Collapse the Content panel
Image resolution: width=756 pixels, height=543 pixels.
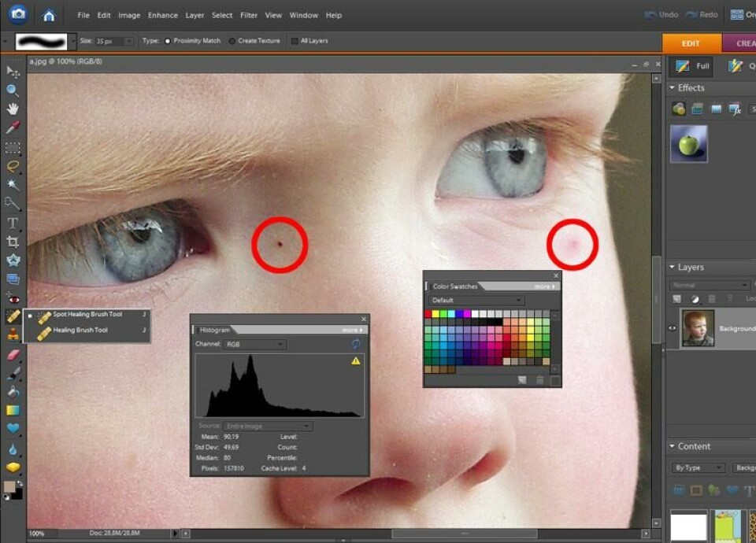click(x=672, y=446)
